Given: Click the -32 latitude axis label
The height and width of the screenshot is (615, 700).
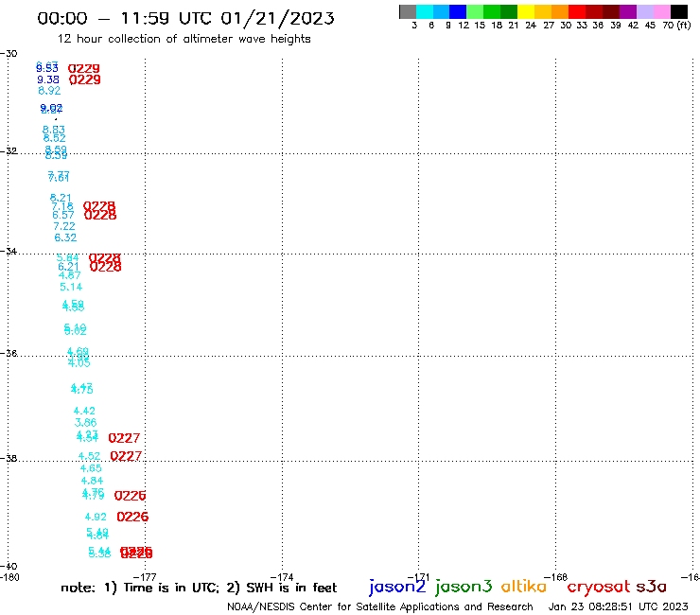Looking at the screenshot, I should (9, 151).
